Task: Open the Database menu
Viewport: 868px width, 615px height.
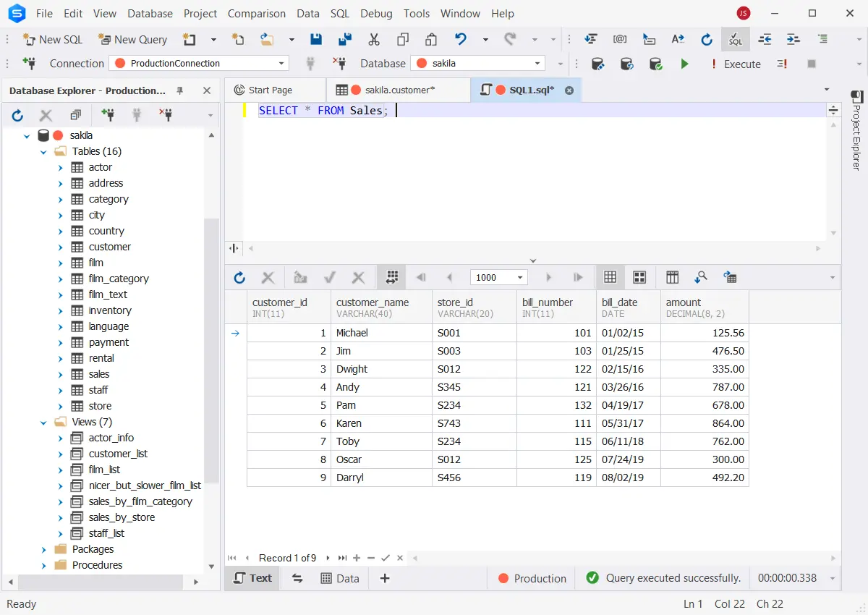Action: [x=150, y=13]
